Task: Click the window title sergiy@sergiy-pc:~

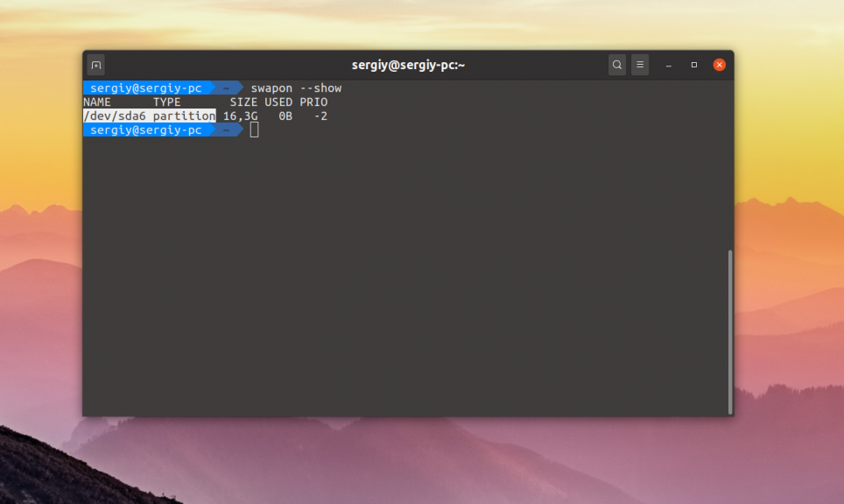Action: click(x=408, y=65)
